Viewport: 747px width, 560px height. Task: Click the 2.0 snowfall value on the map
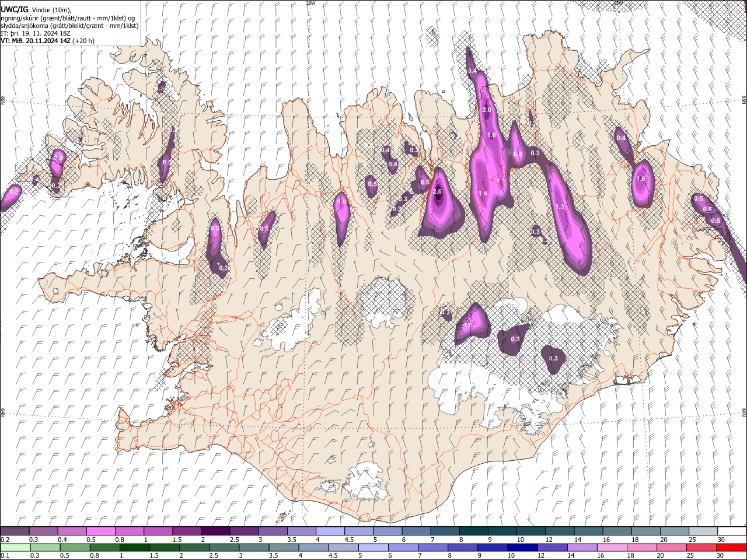click(487, 110)
